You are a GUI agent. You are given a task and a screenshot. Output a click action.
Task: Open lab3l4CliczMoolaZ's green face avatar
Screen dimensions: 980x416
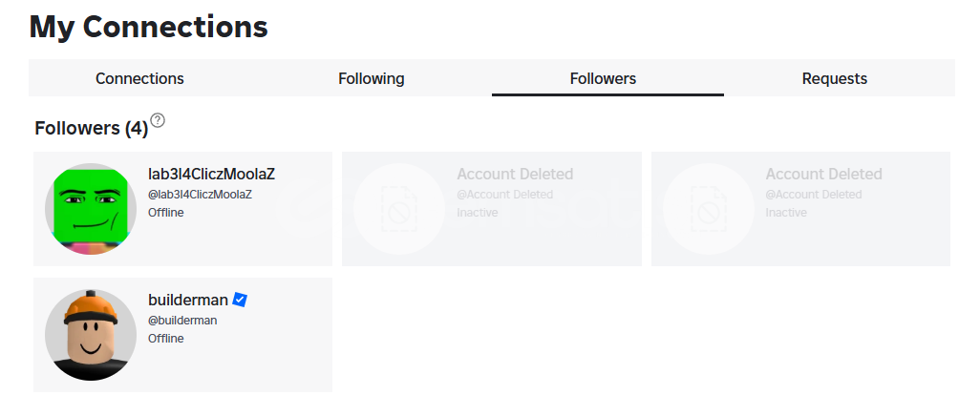[91, 209]
